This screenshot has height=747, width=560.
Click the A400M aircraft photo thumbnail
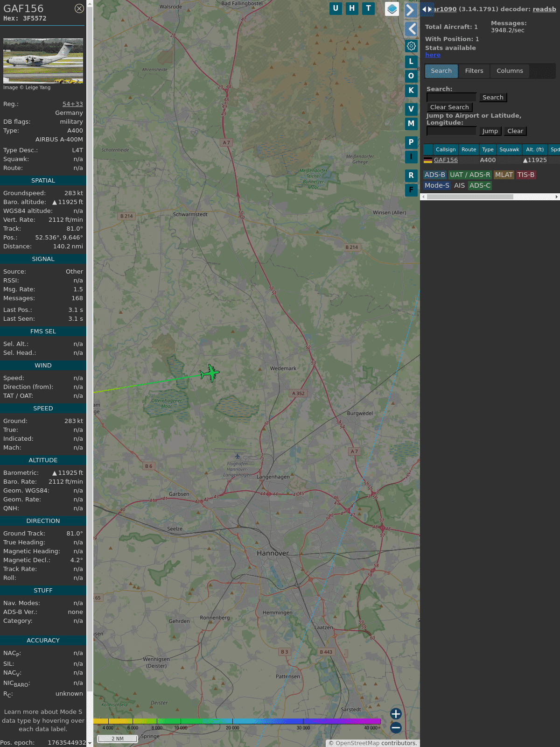43,61
